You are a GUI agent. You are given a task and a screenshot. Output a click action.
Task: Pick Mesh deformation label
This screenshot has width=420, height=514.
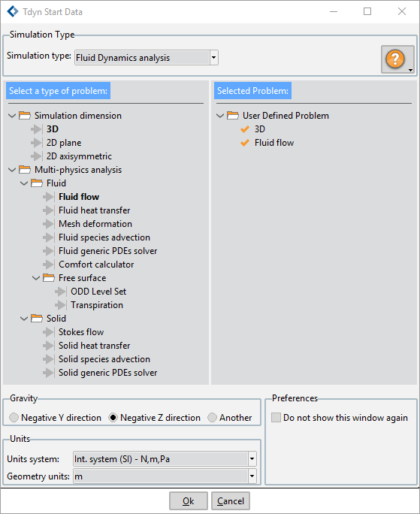95,224
